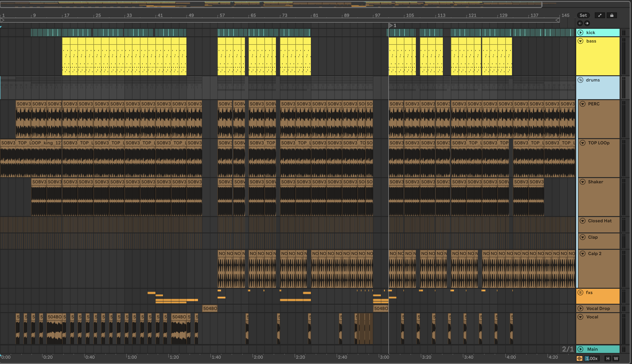Collapse the bass track
The image size is (632, 364).
(x=580, y=41)
